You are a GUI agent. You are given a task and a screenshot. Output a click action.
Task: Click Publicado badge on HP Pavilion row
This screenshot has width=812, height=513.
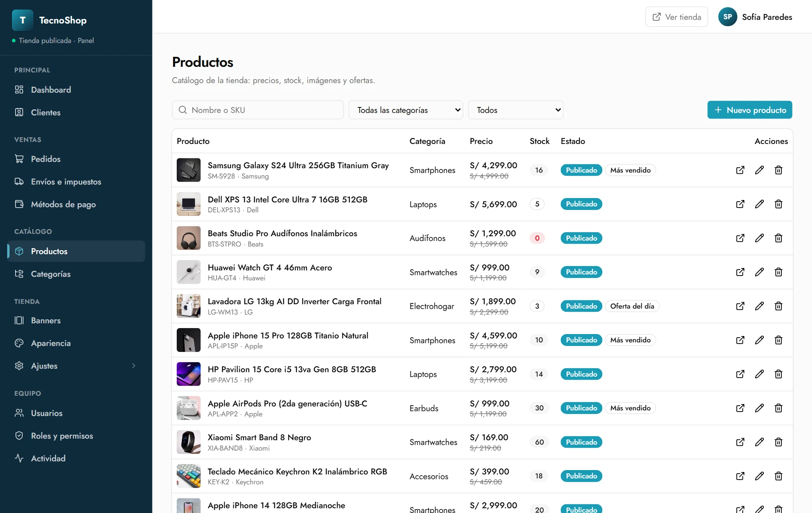[581, 374]
